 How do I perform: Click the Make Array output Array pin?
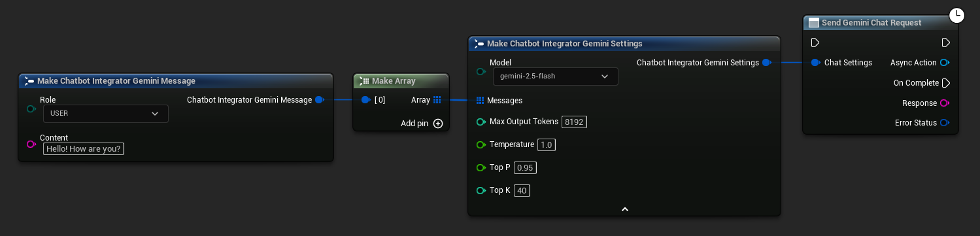click(437, 100)
